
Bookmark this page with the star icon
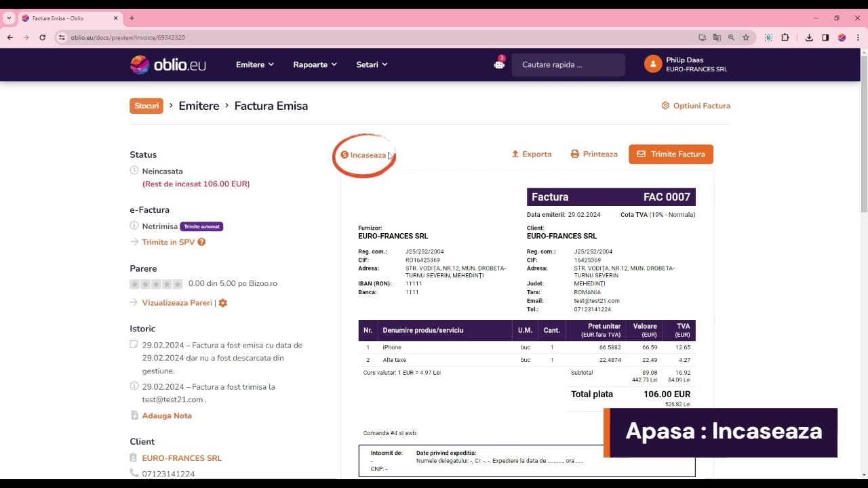pyautogui.click(x=746, y=37)
